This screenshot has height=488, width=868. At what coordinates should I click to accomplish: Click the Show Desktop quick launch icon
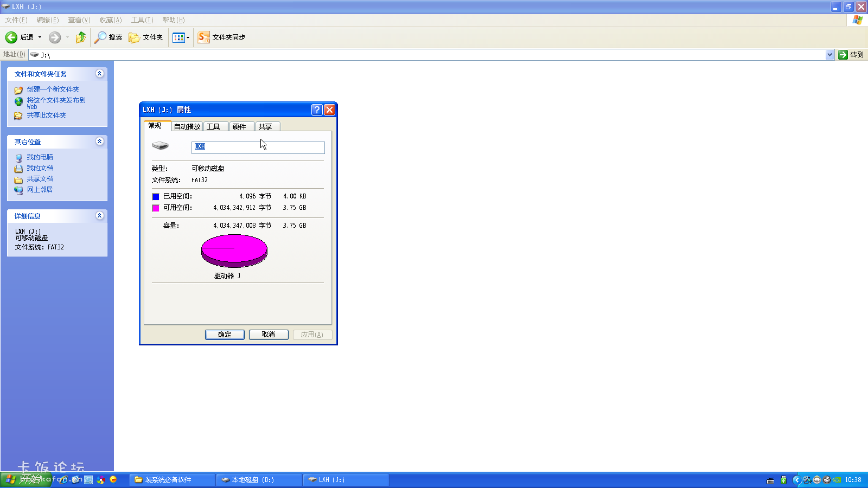(x=88, y=480)
